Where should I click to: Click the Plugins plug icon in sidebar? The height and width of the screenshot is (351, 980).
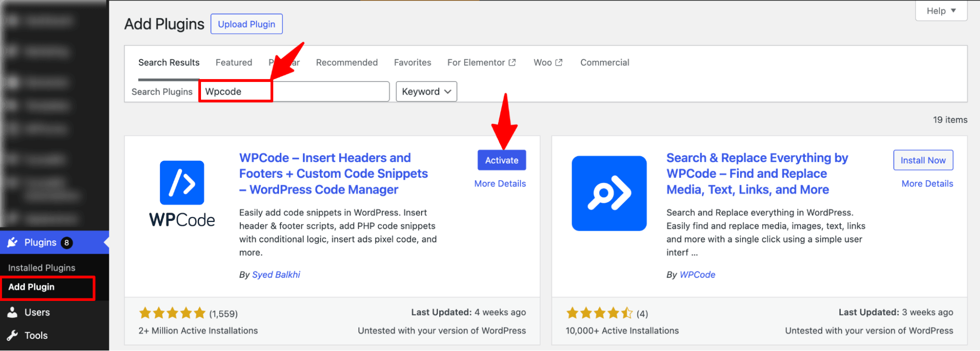[x=13, y=243]
